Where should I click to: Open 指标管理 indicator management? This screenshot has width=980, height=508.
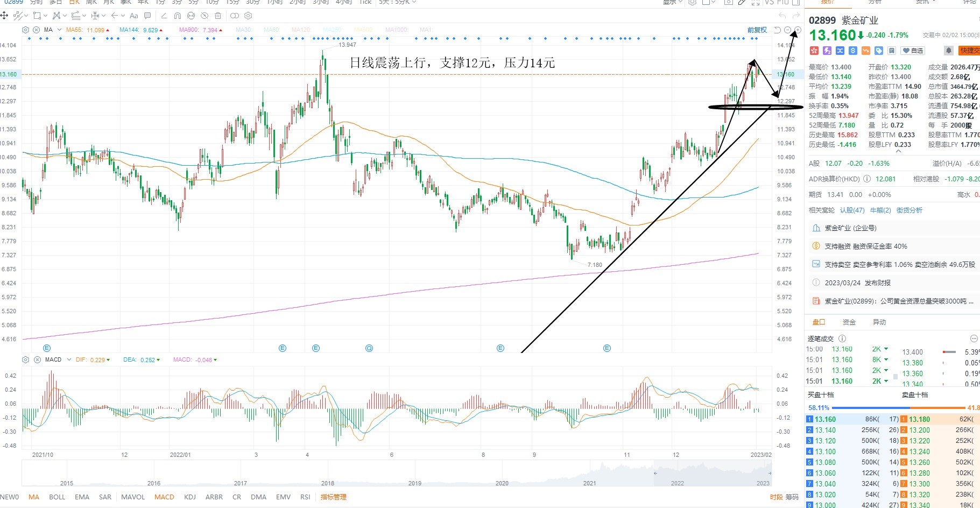334,497
